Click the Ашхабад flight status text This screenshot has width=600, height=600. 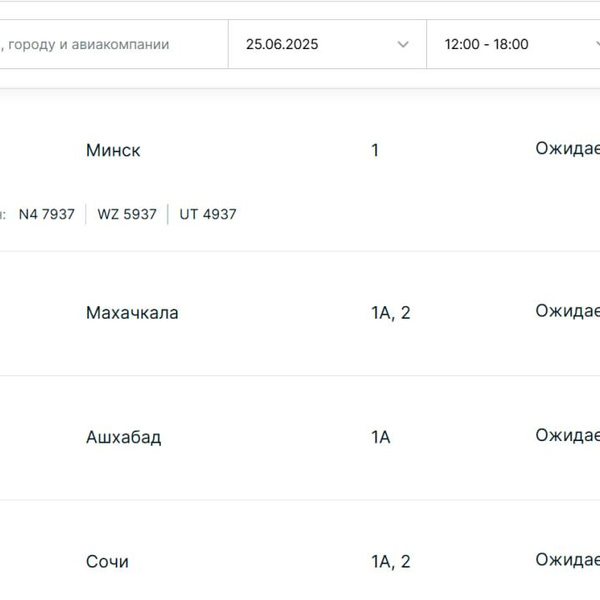(x=567, y=436)
